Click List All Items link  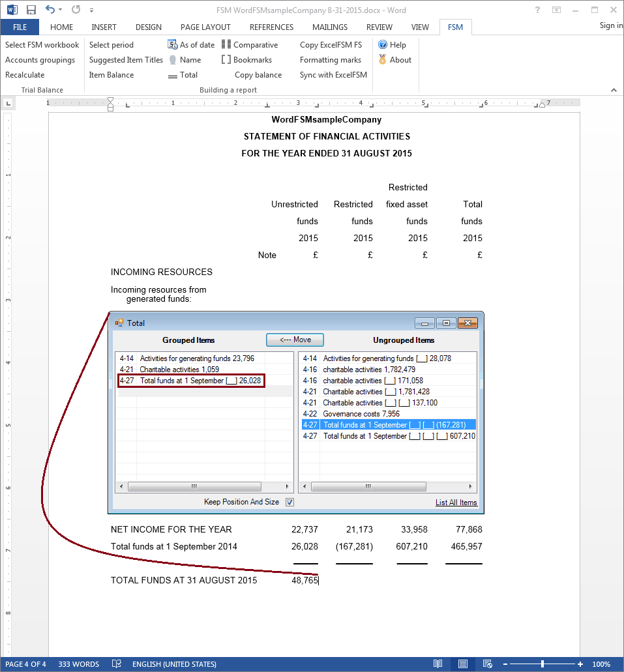click(x=456, y=503)
